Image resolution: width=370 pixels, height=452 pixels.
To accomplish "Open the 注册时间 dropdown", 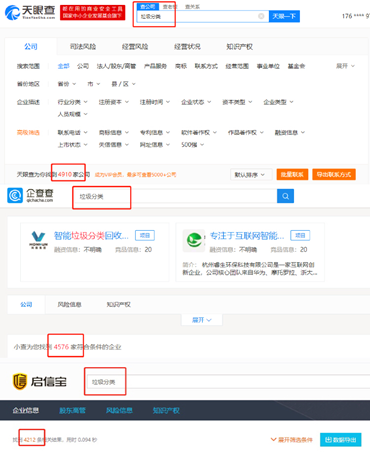I will click(155, 102).
